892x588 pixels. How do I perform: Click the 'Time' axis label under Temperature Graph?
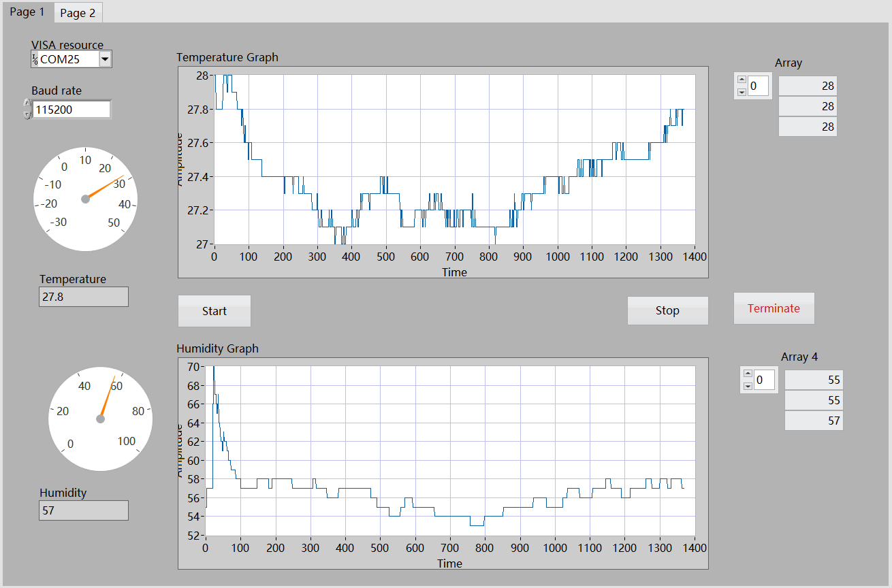454,272
